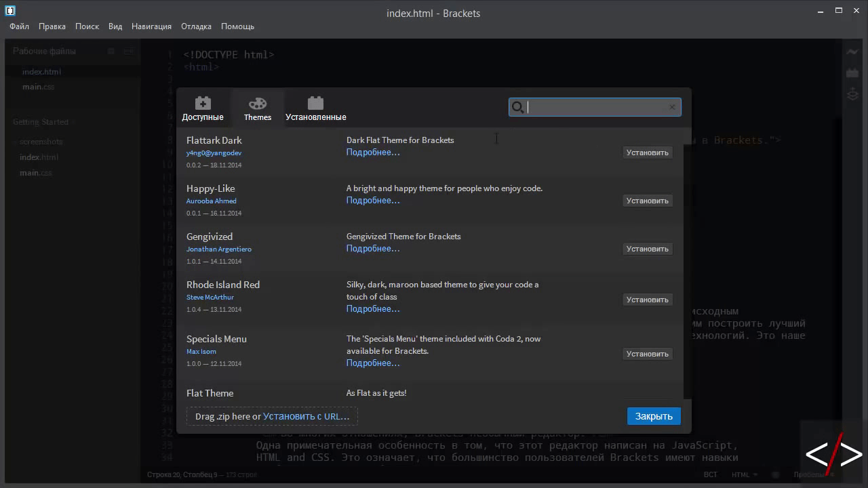Click the Specials Menu theme title
Viewport: 868px width, 488px height.
click(216, 339)
